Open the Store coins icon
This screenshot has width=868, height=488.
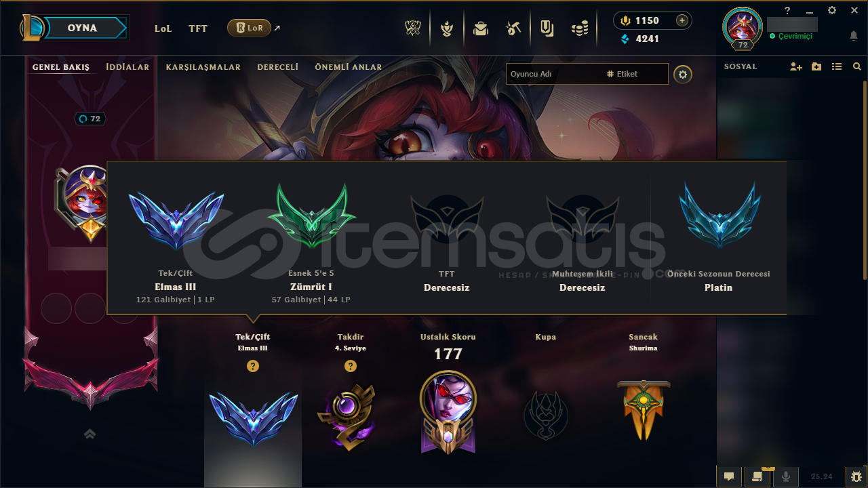[579, 28]
